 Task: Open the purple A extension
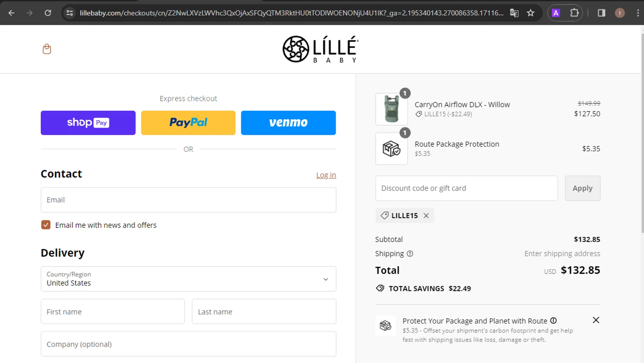coord(556,13)
